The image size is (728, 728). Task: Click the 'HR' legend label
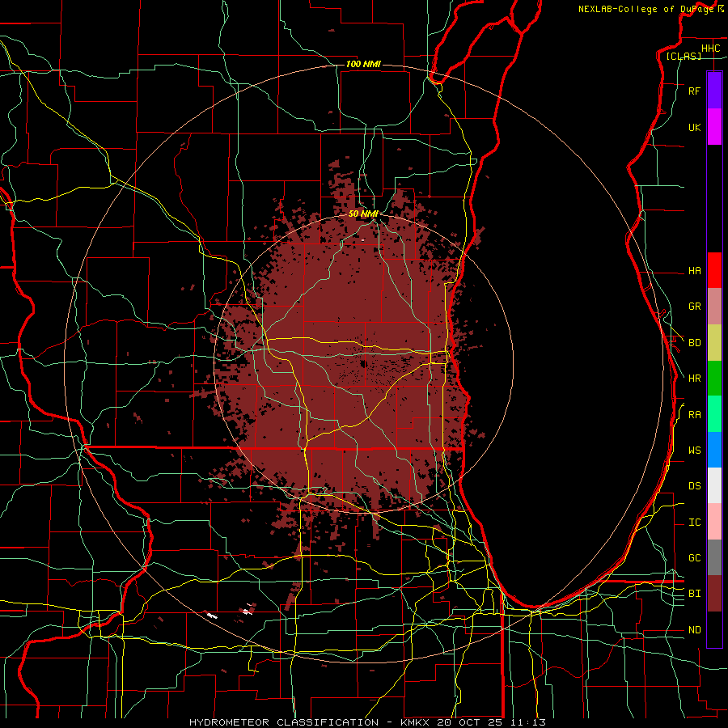click(x=694, y=379)
